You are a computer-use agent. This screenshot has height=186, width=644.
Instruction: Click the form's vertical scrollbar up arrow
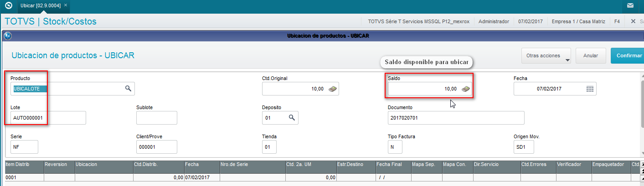click(642, 76)
